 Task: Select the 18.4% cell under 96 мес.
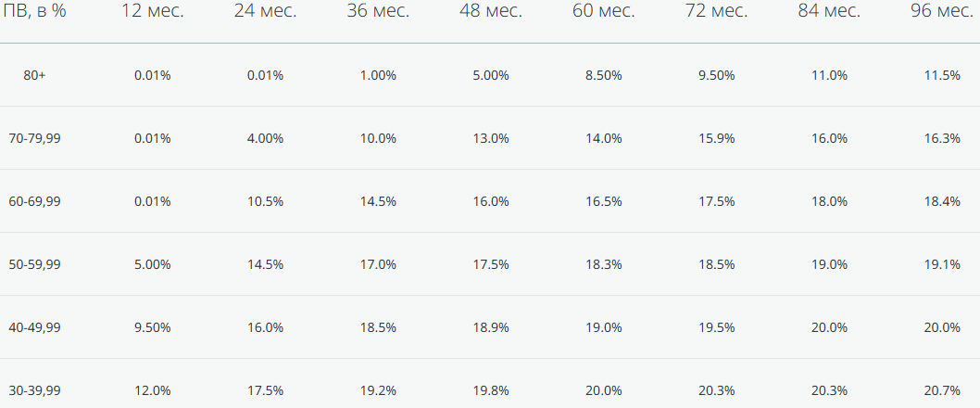941,201
